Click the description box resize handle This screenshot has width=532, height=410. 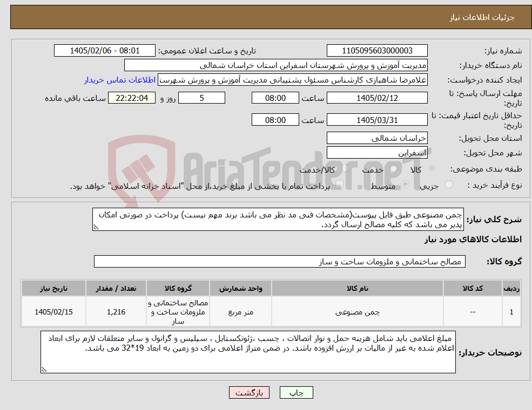[96, 227]
